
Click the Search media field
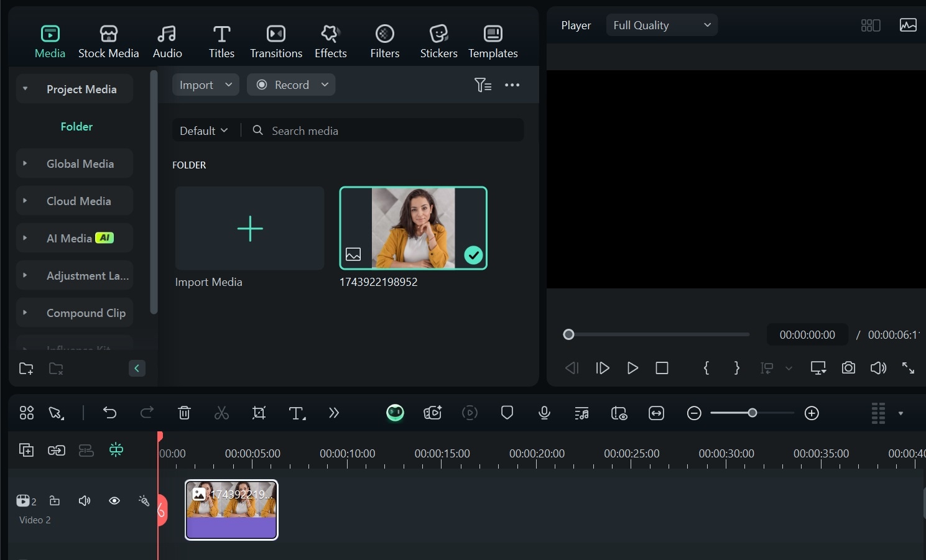coord(386,131)
